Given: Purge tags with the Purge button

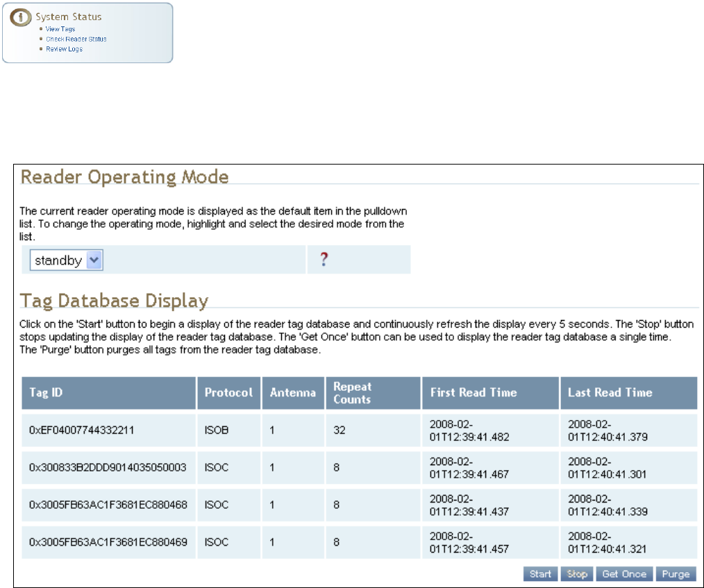Looking at the screenshot, I should point(676,574).
